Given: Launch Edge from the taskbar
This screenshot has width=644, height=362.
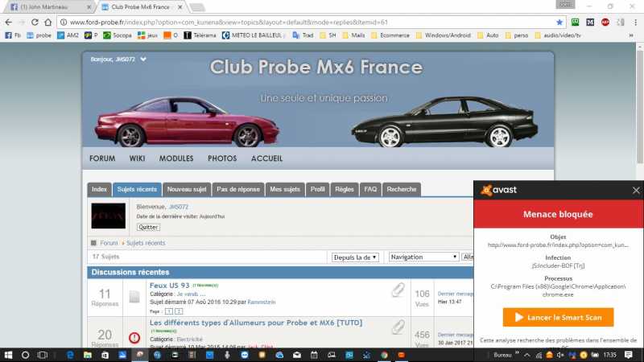Looking at the screenshot, I should point(70,355).
